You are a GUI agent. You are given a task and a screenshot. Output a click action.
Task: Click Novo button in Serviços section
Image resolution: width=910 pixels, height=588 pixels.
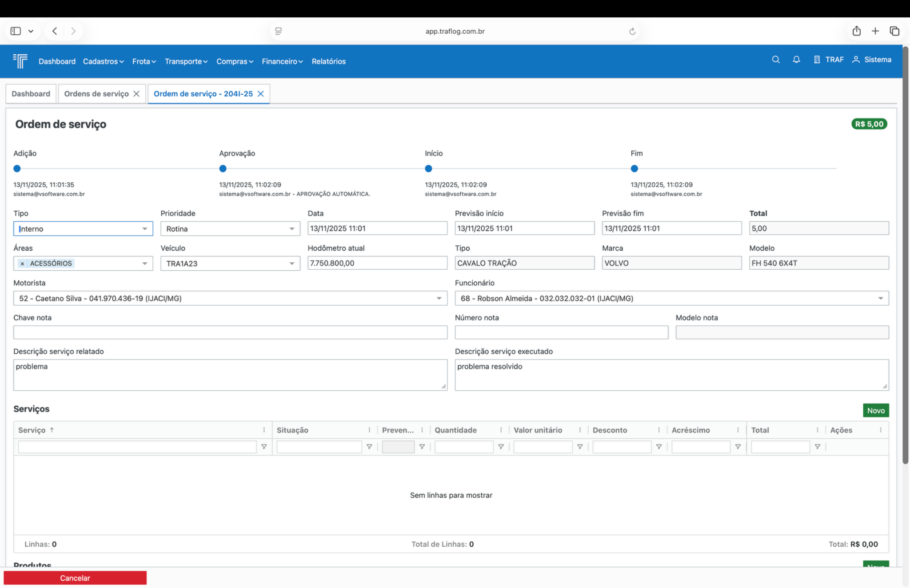(x=875, y=410)
